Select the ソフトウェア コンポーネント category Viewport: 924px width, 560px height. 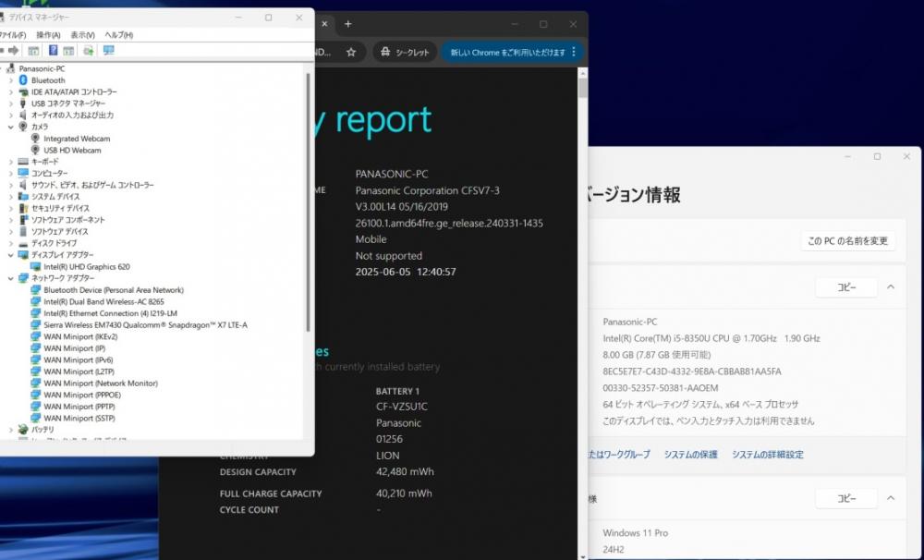(67, 220)
